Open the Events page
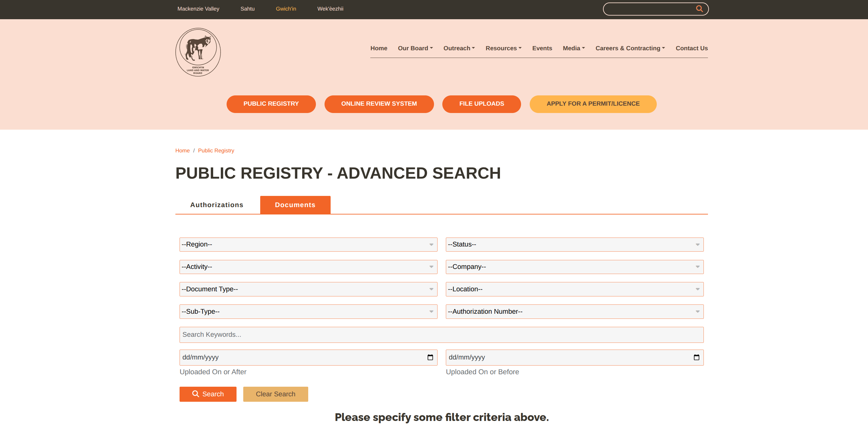 (x=542, y=48)
